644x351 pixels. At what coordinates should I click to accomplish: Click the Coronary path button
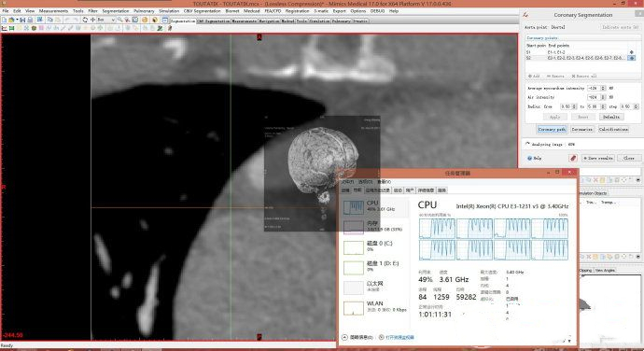552,129
